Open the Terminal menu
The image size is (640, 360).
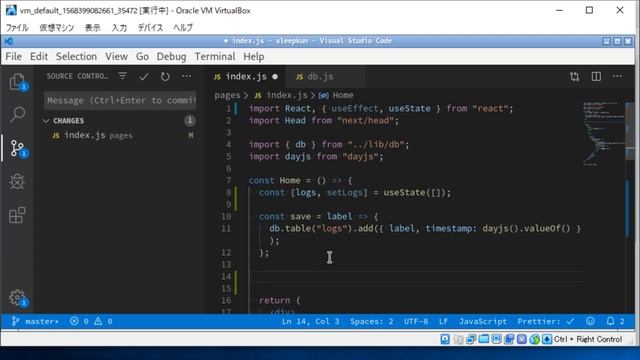215,56
